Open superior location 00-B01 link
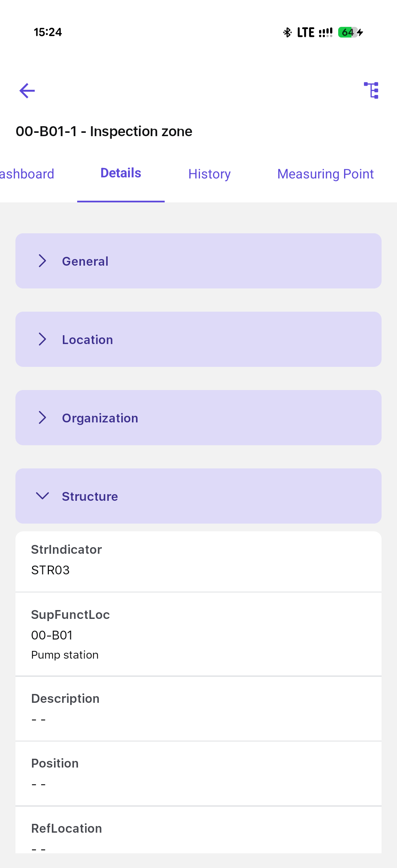This screenshot has width=397, height=868. [52, 635]
